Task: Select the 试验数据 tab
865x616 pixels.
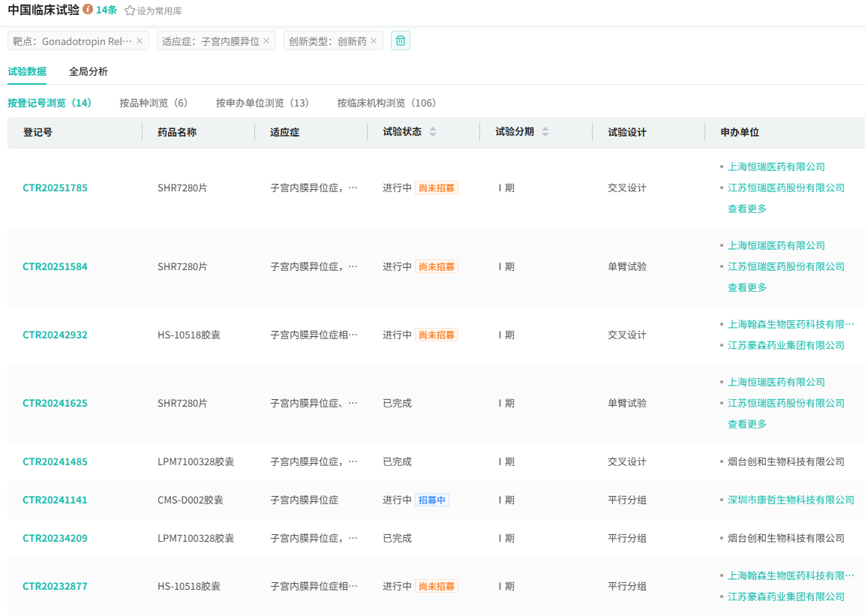Action: coord(27,72)
